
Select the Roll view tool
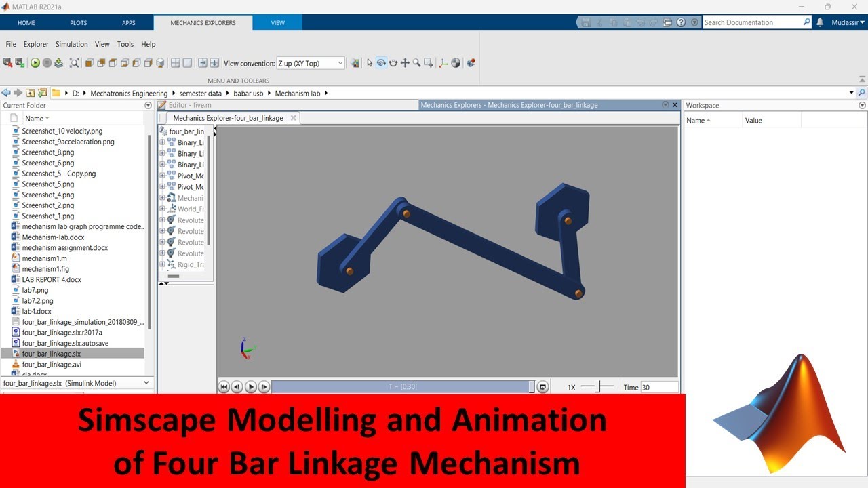[393, 63]
